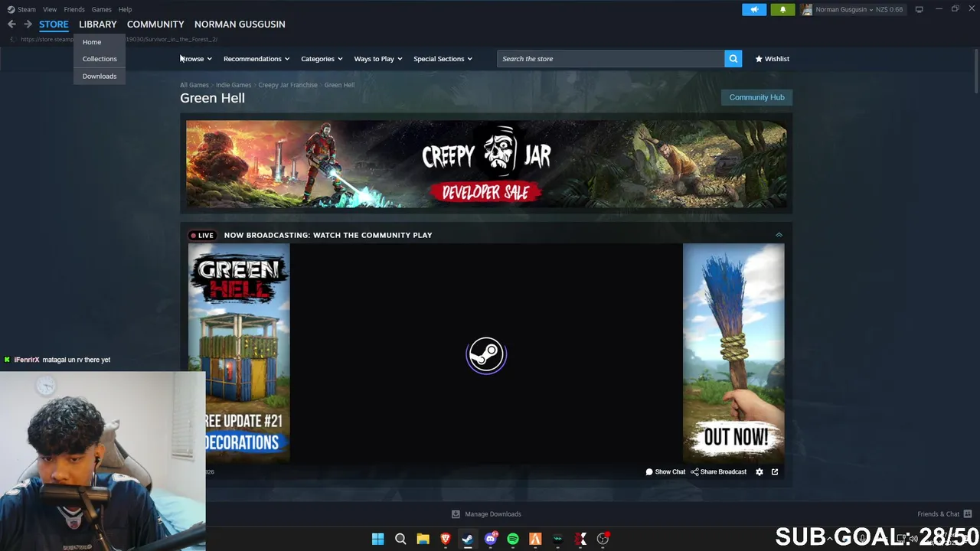
Task: Open the green notifications bell
Action: (782, 9)
